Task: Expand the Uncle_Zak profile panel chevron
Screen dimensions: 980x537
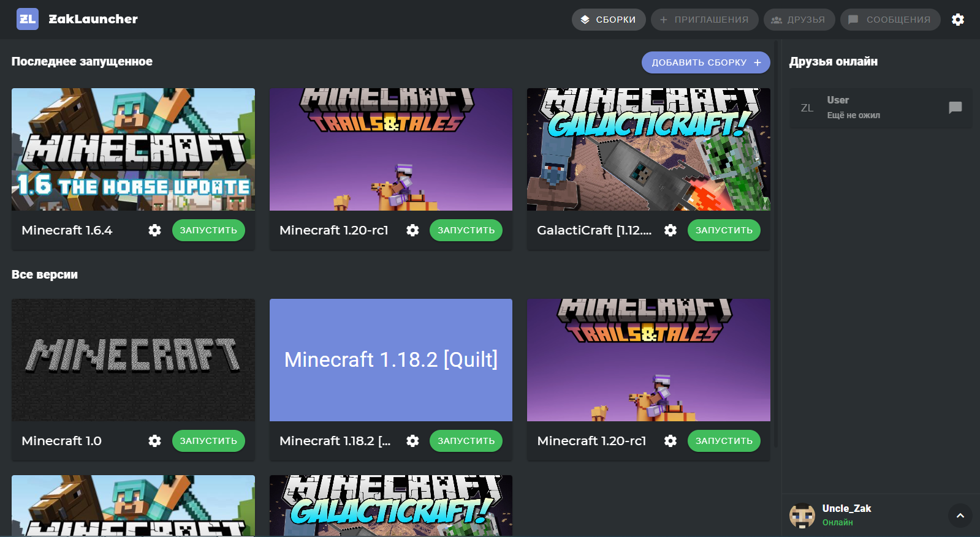Action: click(960, 516)
